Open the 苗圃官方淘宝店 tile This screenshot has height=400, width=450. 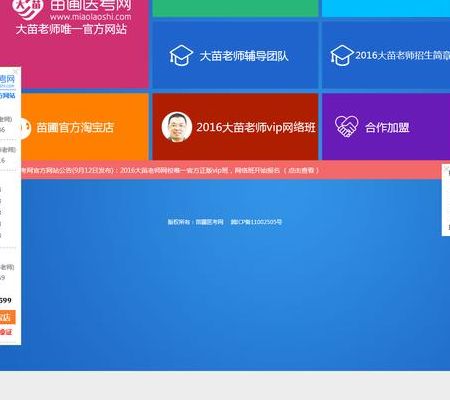(x=85, y=127)
